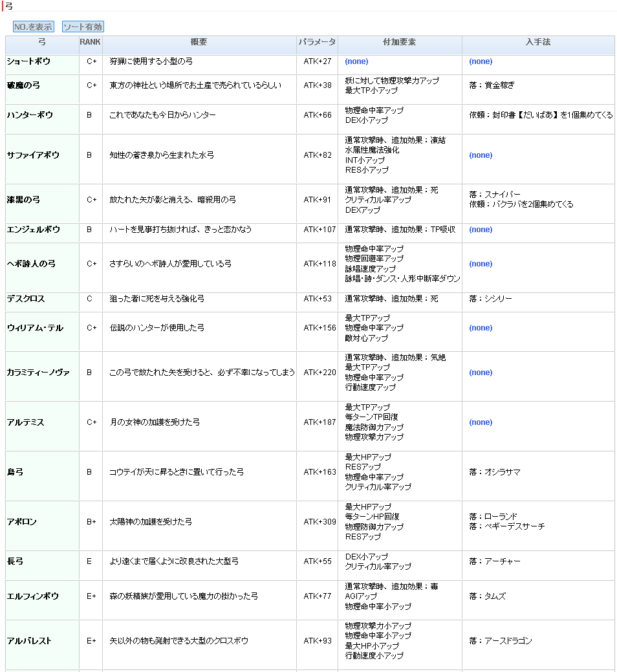
Task: Click the 概要 column header
Action: 199,42
